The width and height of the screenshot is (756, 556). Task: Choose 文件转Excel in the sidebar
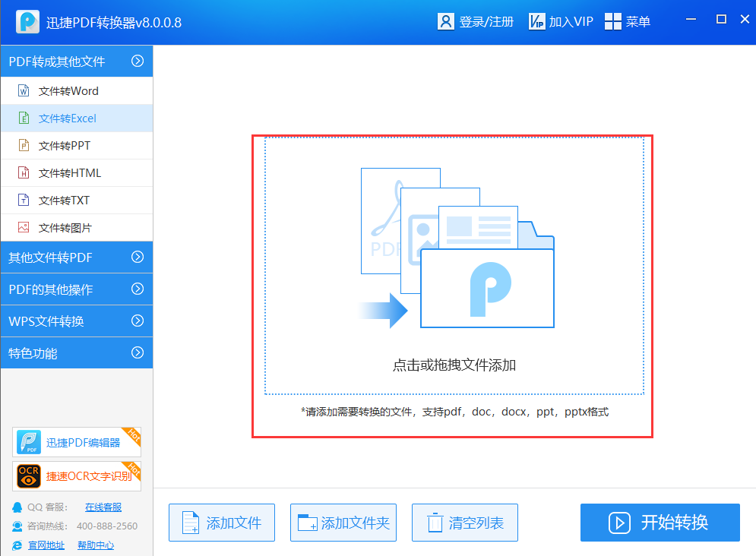(x=68, y=118)
